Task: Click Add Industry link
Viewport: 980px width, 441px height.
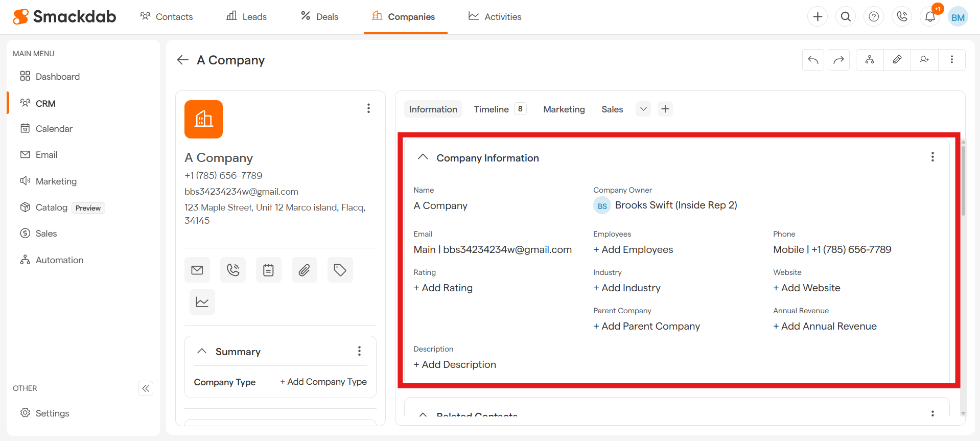Action: click(627, 288)
